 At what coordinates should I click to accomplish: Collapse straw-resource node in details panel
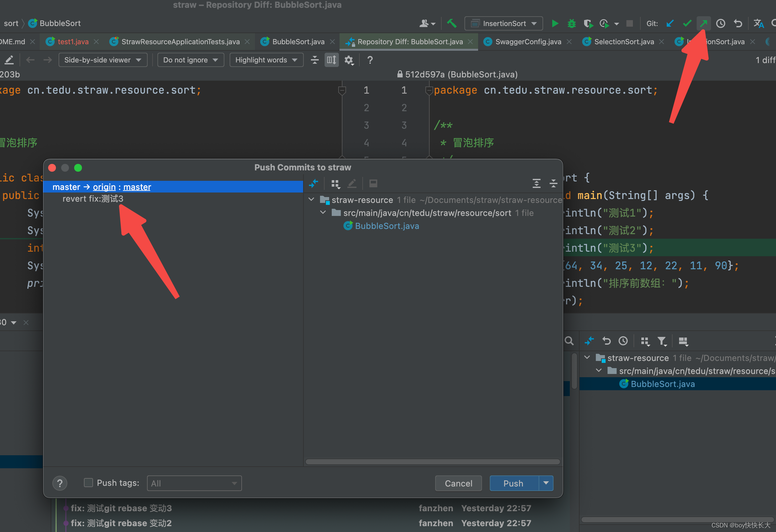click(x=587, y=357)
